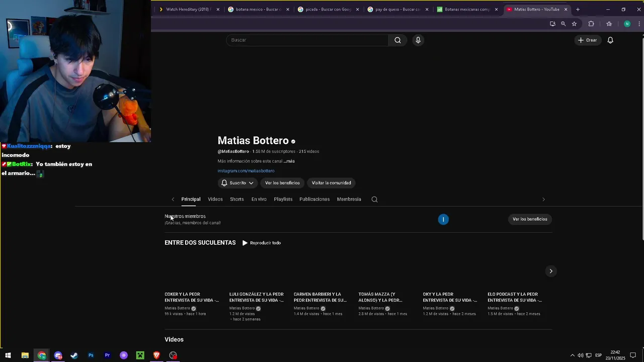The width and height of the screenshot is (644, 362).
Task: Go to the En vivo tab
Action: pyautogui.click(x=259, y=199)
